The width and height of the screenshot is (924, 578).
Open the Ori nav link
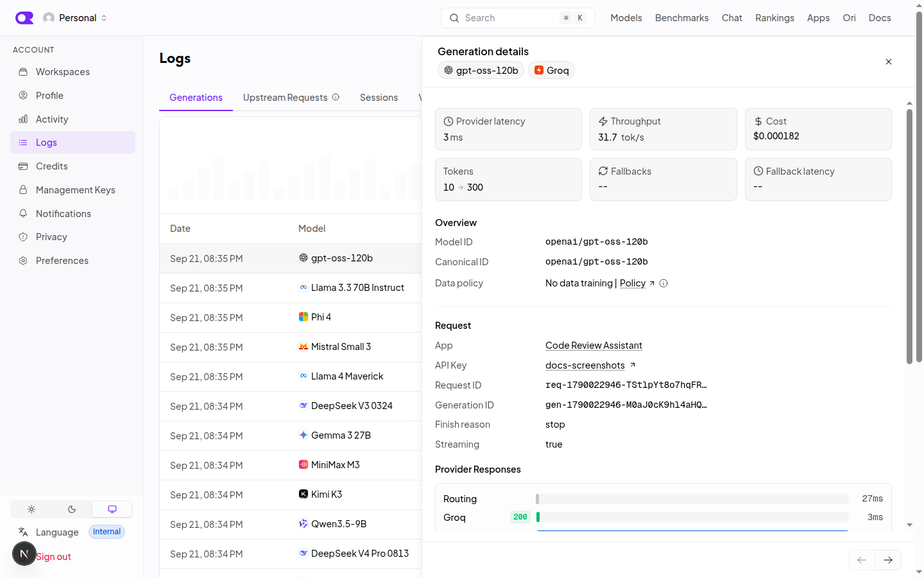click(849, 18)
